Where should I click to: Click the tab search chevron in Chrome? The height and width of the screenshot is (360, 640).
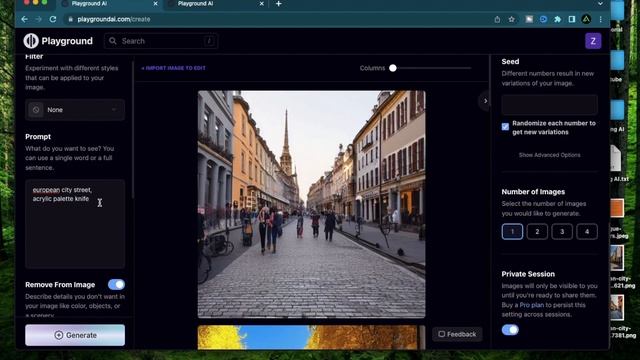coord(600,4)
